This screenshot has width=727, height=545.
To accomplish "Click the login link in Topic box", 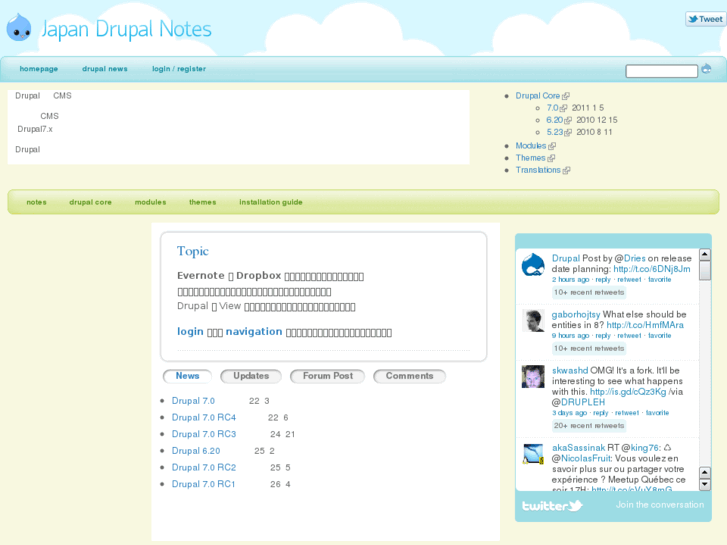I will click(x=191, y=332).
